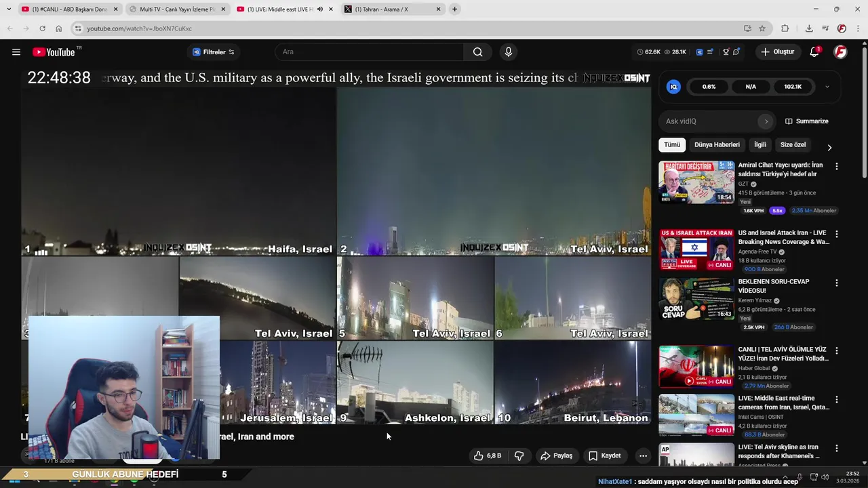Screen dimensions: 868x488
Task: Start voice search with microphone icon
Action: [509, 52]
